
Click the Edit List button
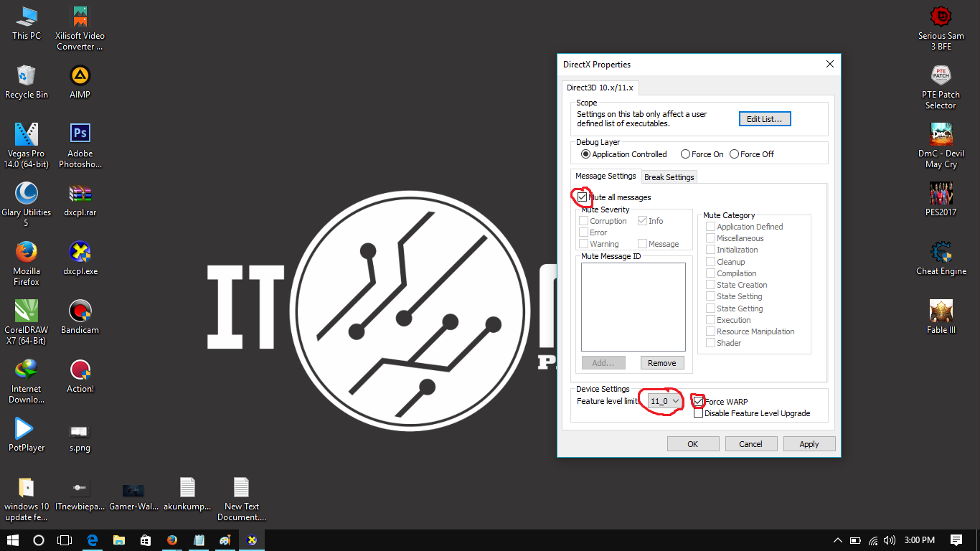click(764, 118)
